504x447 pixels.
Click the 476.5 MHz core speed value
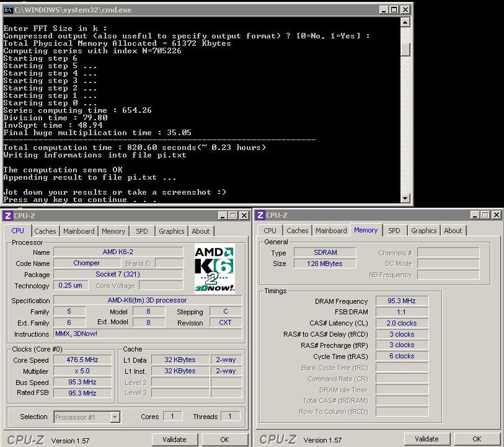(x=82, y=360)
